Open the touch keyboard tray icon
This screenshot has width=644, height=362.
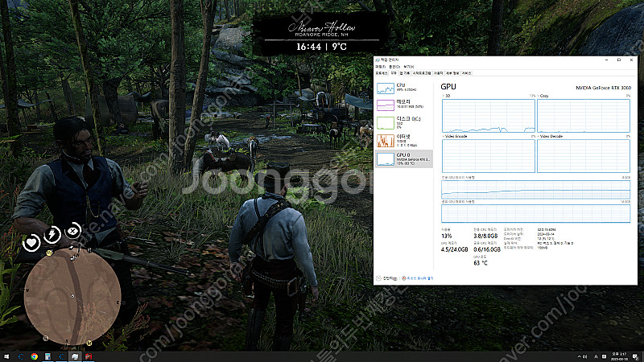(x=605, y=356)
